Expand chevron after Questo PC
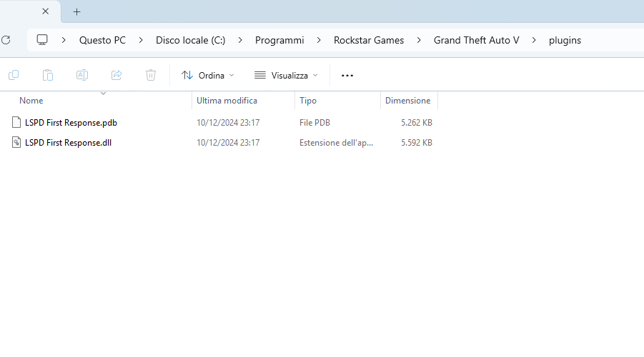The image size is (644, 357). (x=141, y=40)
